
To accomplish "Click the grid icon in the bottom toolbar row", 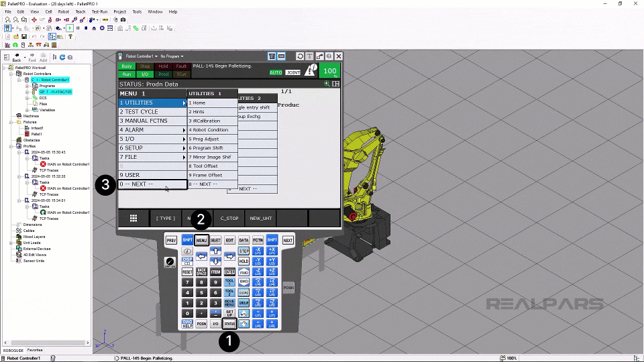I will point(54,45).
